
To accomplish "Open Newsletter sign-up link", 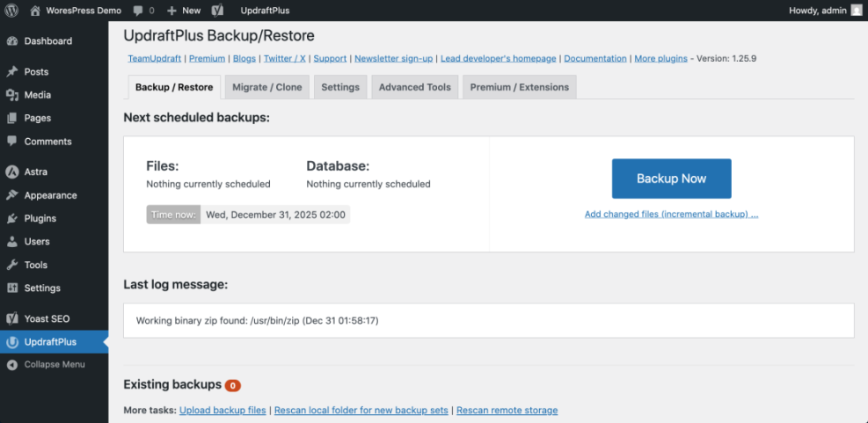I will click(x=394, y=58).
